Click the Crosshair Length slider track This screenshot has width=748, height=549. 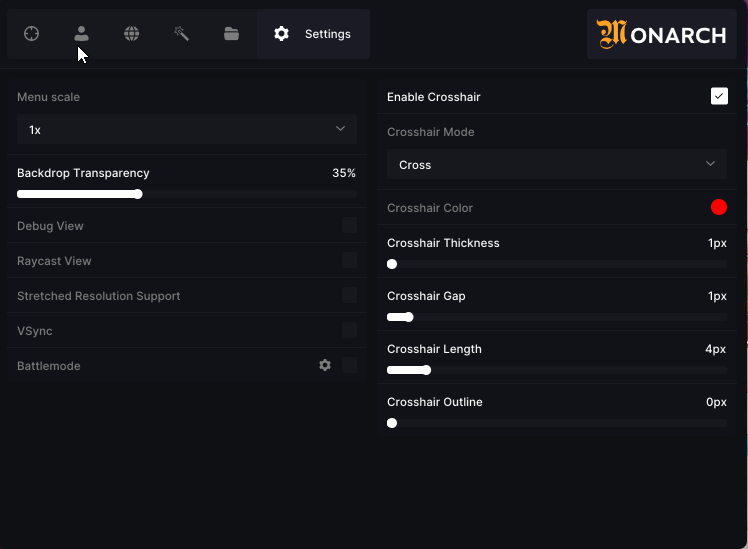[x=557, y=370]
